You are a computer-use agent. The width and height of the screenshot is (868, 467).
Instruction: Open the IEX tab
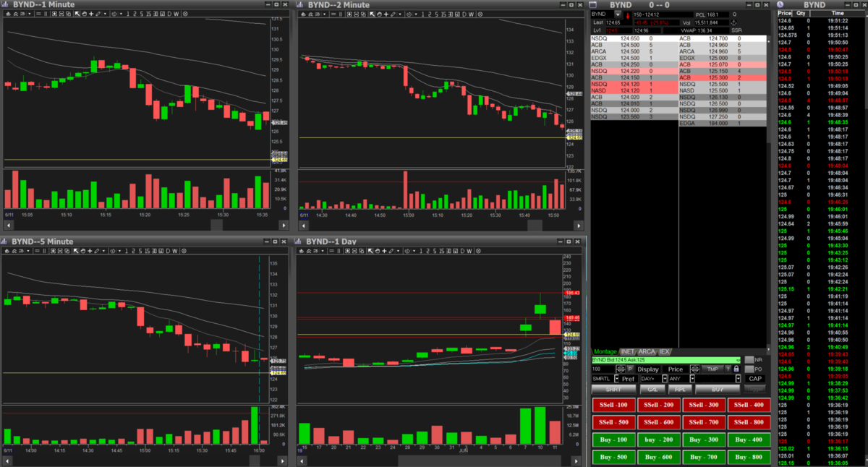(664, 351)
